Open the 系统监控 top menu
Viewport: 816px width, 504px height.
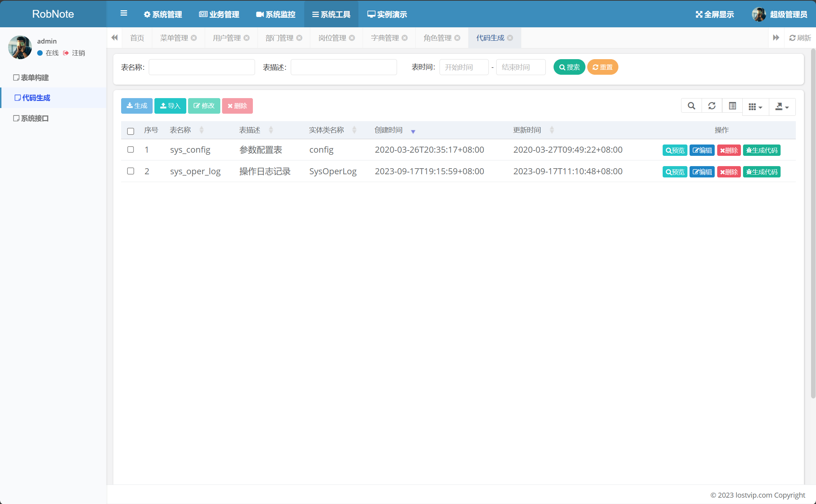point(276,15)
